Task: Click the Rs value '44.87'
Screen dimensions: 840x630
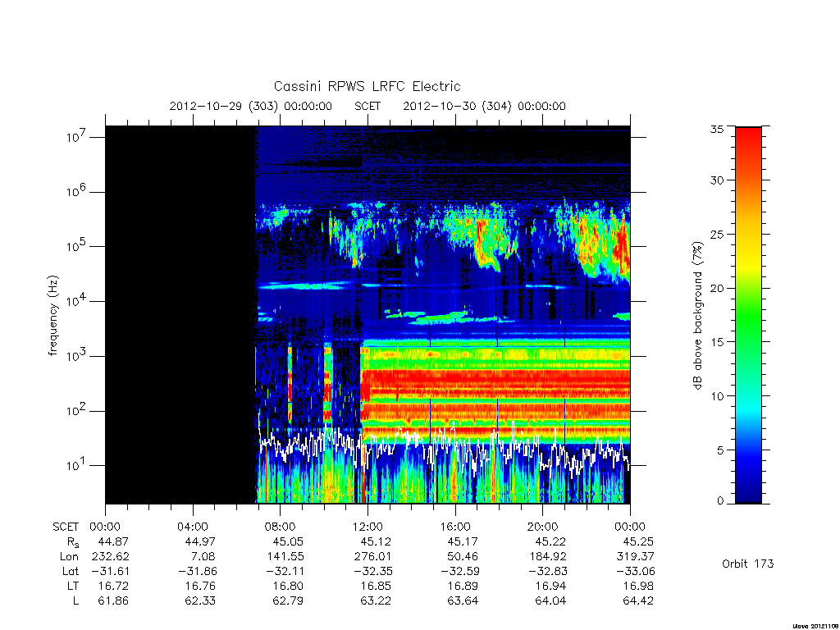Action: [113, 541]
